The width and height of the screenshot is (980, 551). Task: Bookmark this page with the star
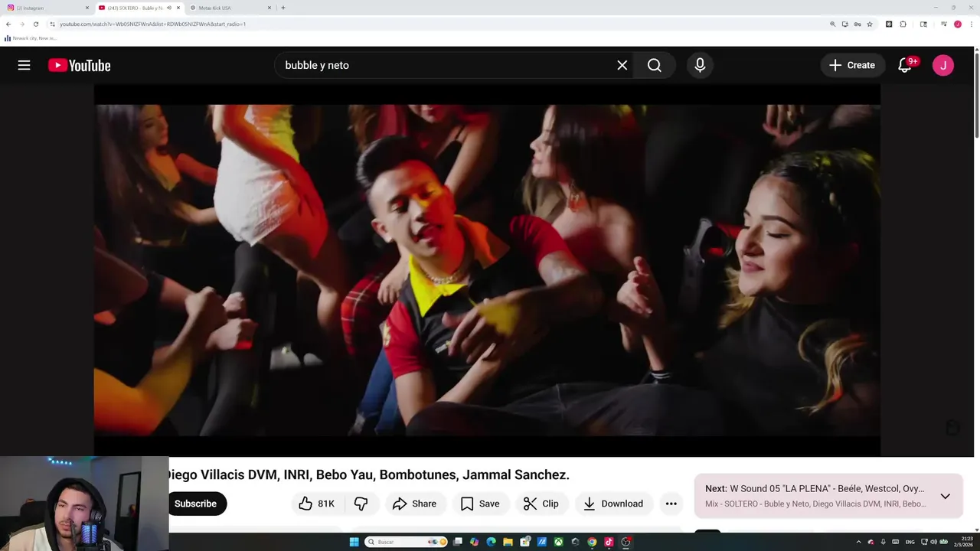(870, 24)
